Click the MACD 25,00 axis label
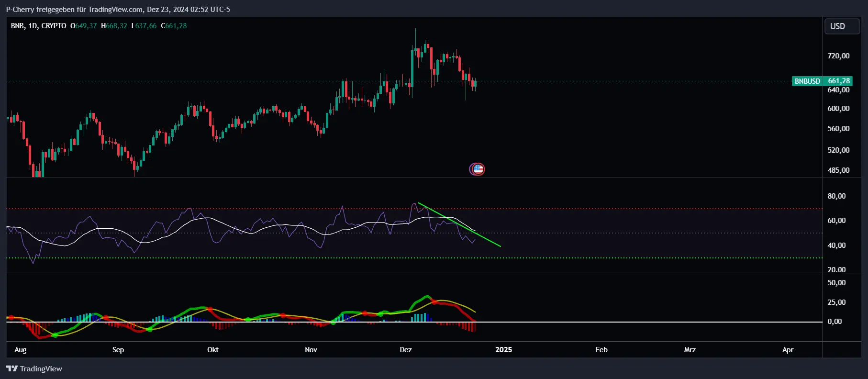Screen dimensions: 868x379 pyautogui.click(x=836, y=302)
